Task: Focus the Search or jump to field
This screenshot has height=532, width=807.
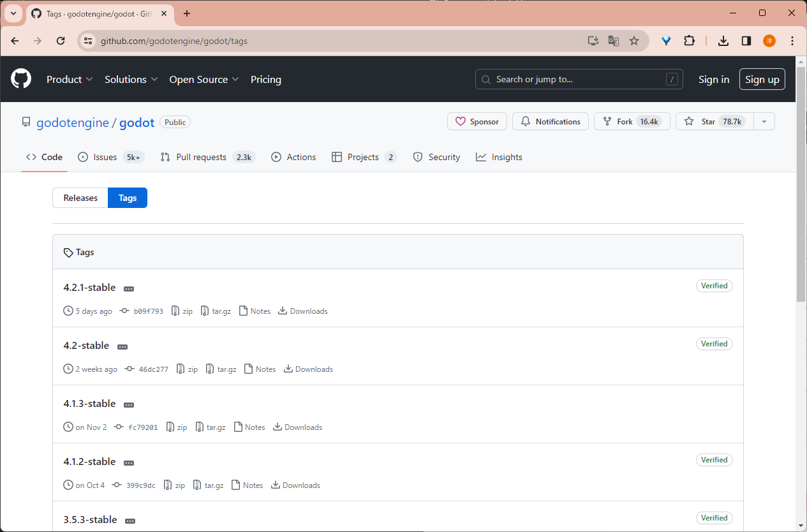Action: coord(579,79)
